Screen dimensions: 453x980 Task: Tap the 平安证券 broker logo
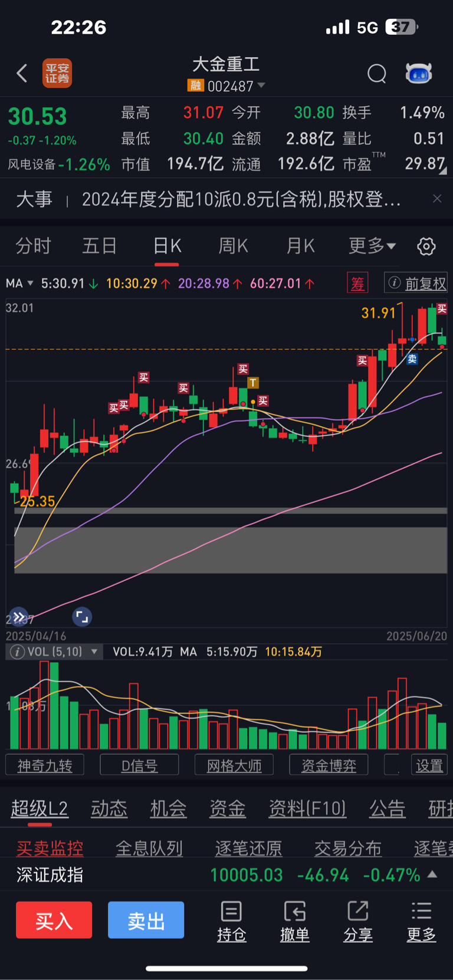[57, 73]
